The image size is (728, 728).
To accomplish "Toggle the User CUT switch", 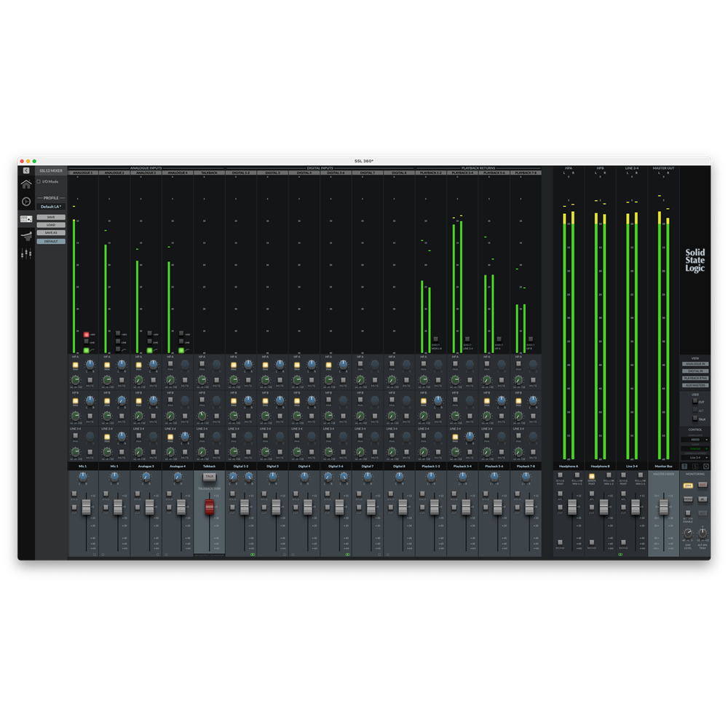I will pos(695,401).
